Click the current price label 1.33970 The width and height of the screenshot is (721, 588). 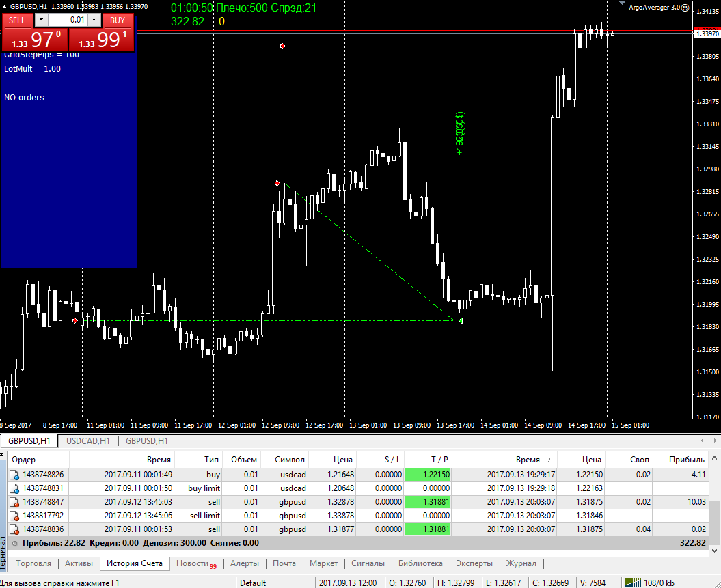point(707,34)
